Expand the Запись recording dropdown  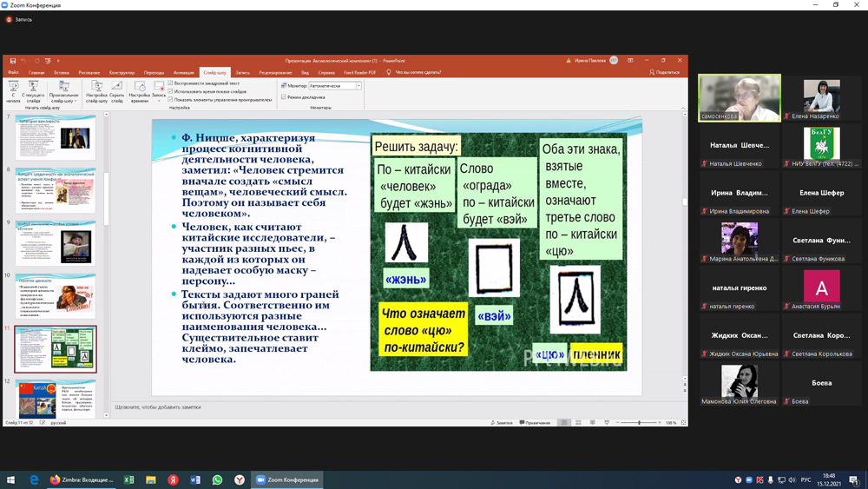coord(159,100)
